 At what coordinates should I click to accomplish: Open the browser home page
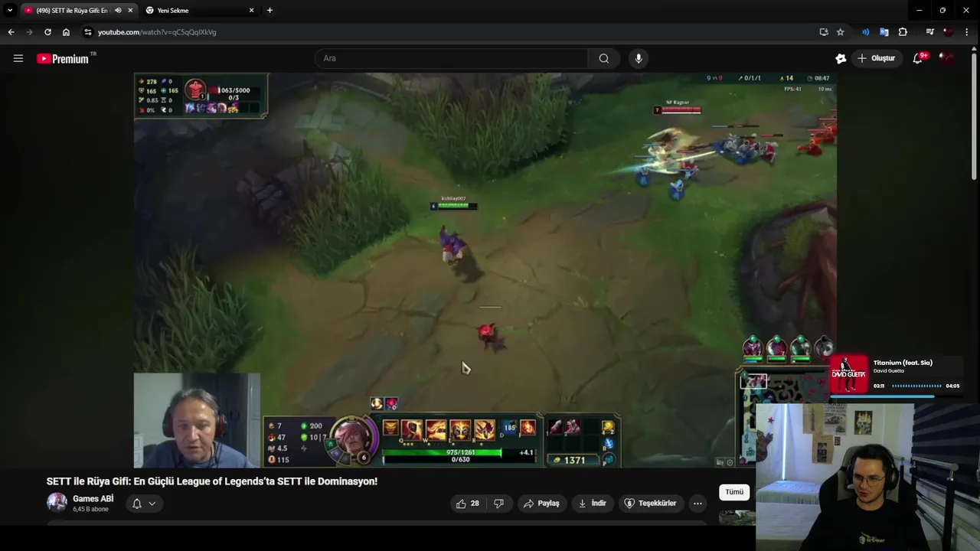coord(66,32)
